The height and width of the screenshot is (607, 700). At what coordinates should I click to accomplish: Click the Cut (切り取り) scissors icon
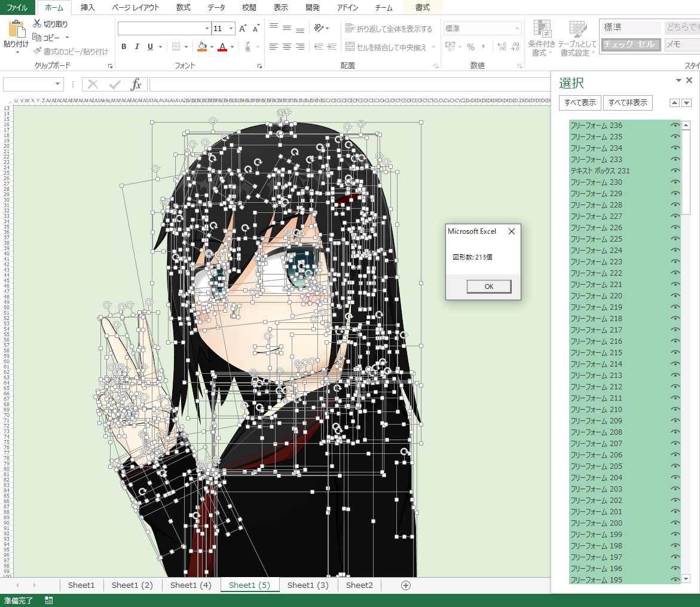point(37,24)
